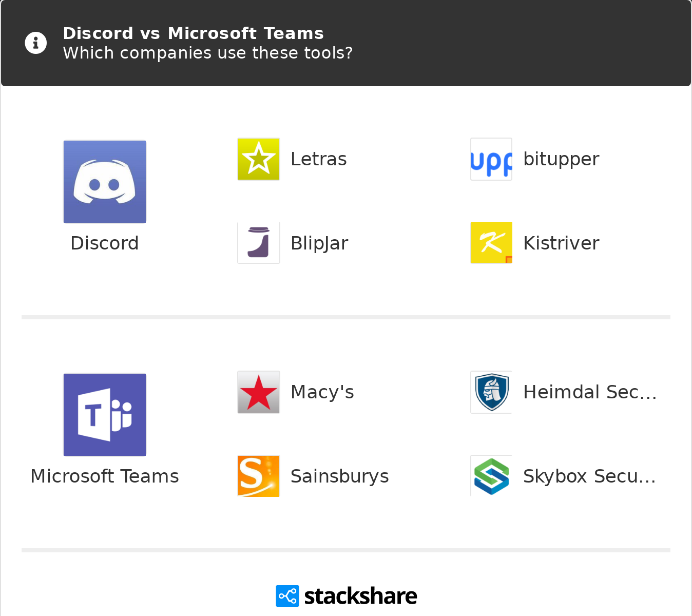
Task: Open the Letras company link
Action: [x=319, y=159]
